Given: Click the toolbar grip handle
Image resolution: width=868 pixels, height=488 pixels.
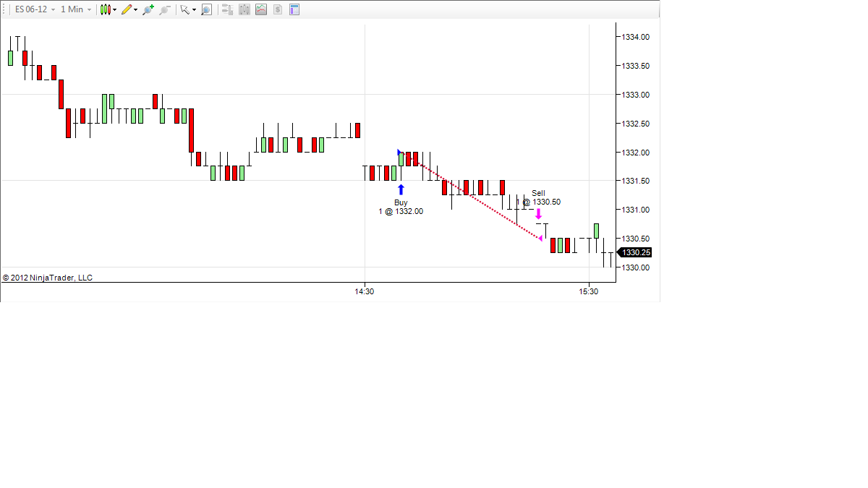Looking at the screenshot, I should (4, 9).
